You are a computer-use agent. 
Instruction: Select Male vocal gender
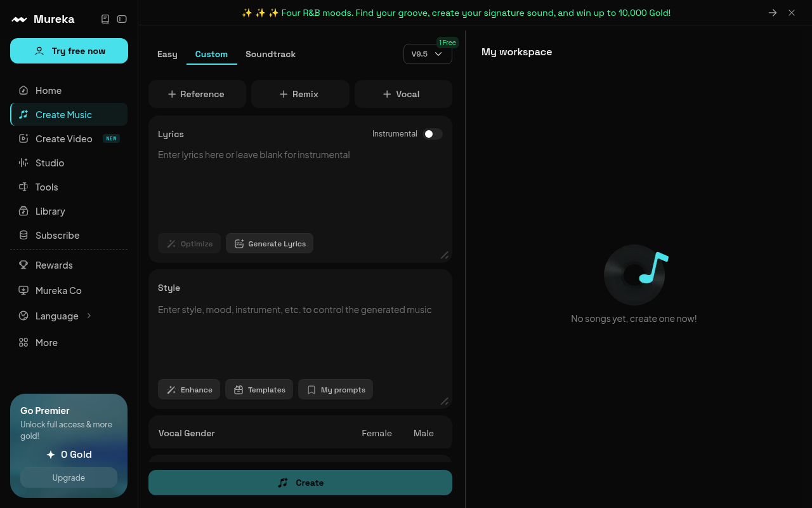(424, 433)
